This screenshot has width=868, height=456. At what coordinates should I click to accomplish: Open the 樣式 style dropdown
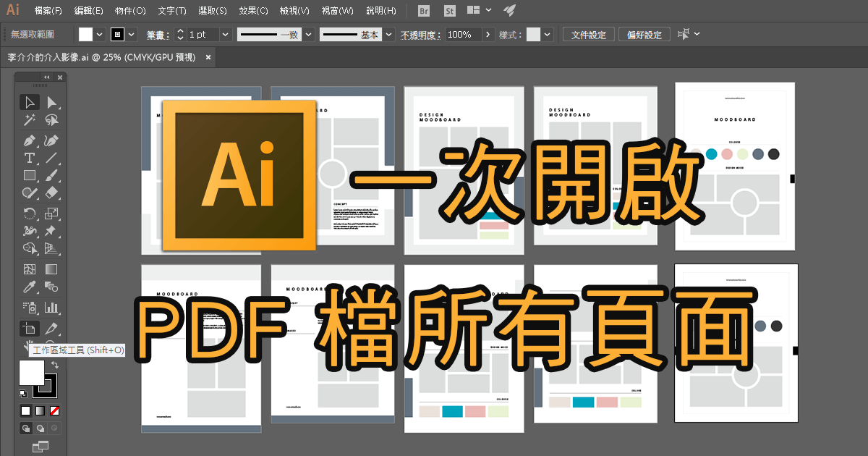[548, 34]
